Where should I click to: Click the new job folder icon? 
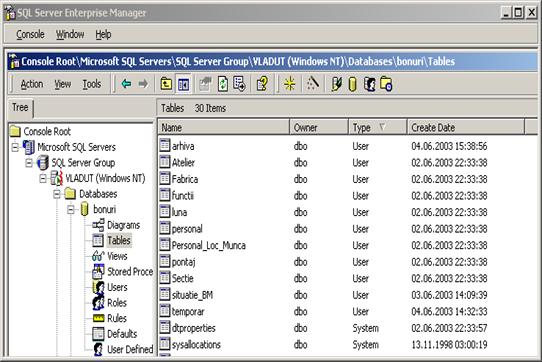386,84
